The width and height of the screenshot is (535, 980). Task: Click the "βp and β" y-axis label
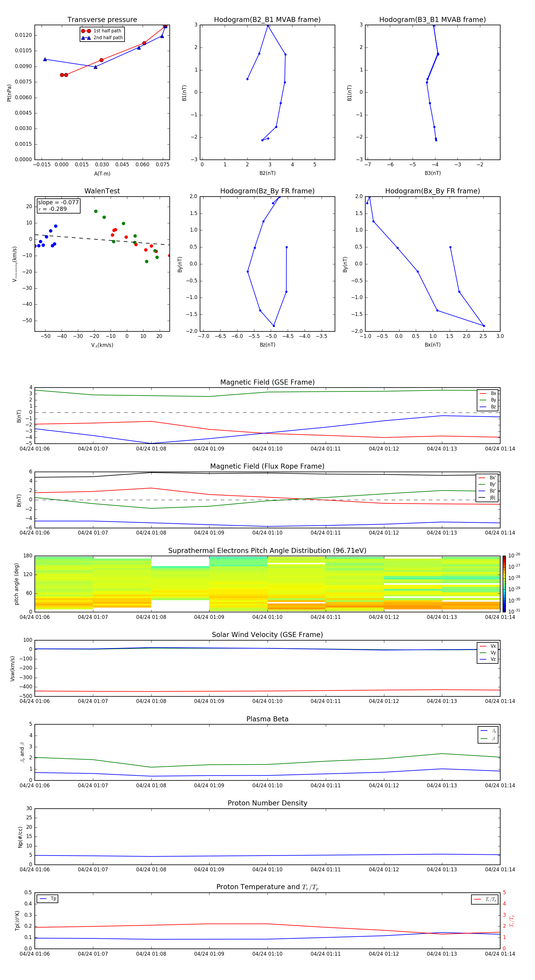(x=22, y=752)
